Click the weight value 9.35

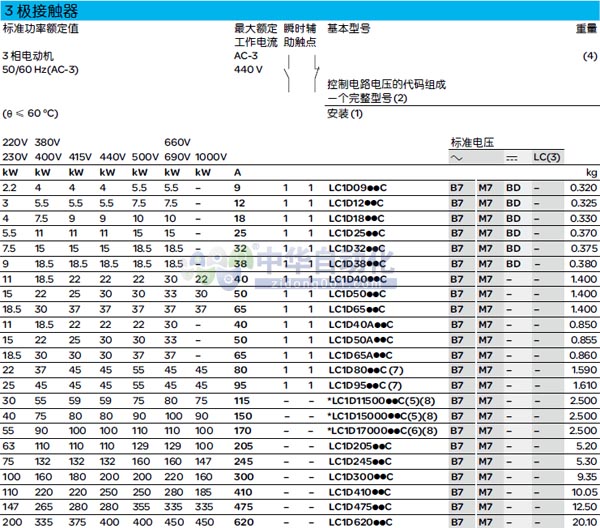tap(587, 477)
